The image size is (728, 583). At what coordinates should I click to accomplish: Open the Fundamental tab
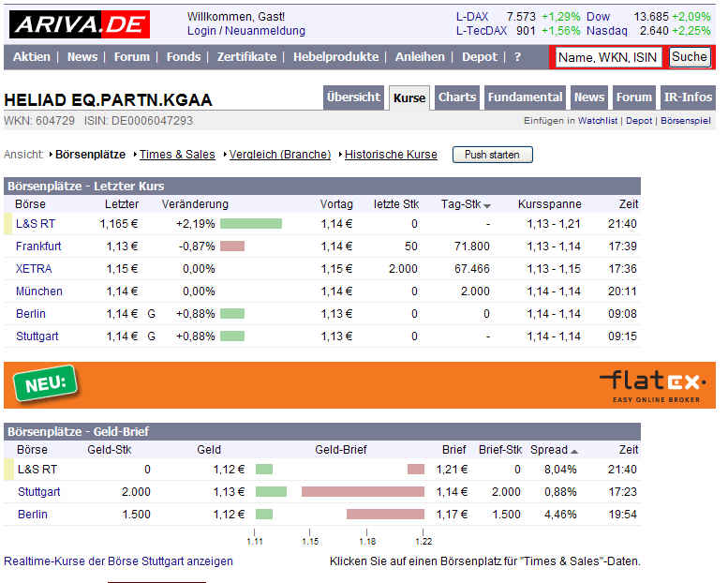click(526, 97)
